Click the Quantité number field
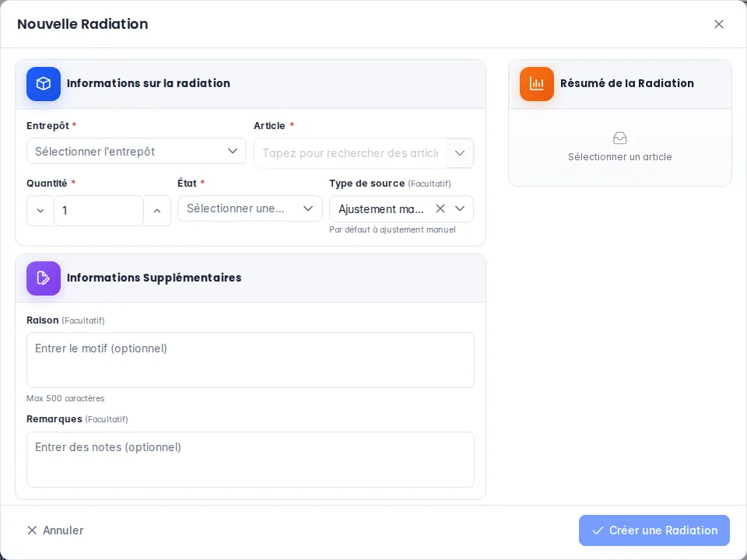Image resolution: width=747 pixels, height=560 pixels. click(x=99, y=211)
